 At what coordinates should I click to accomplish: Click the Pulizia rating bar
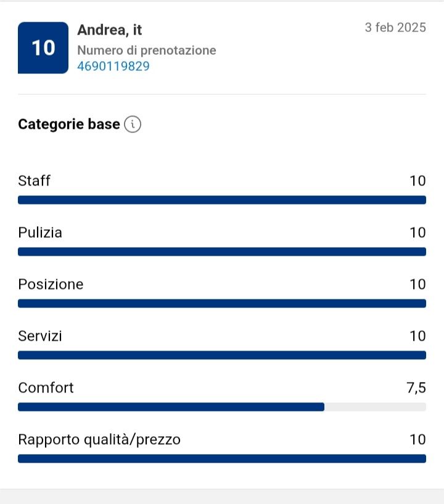[222, 252]
